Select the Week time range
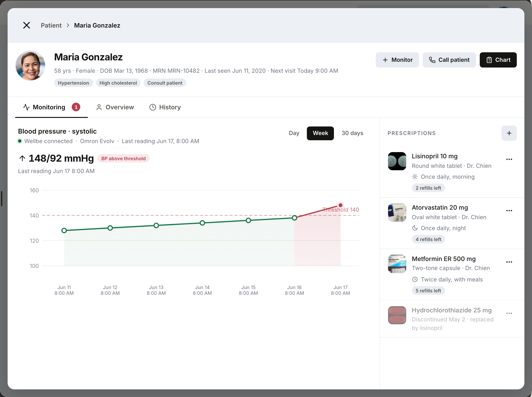The height and width of the screenshot is (397, 532). (x=320, y=133)
